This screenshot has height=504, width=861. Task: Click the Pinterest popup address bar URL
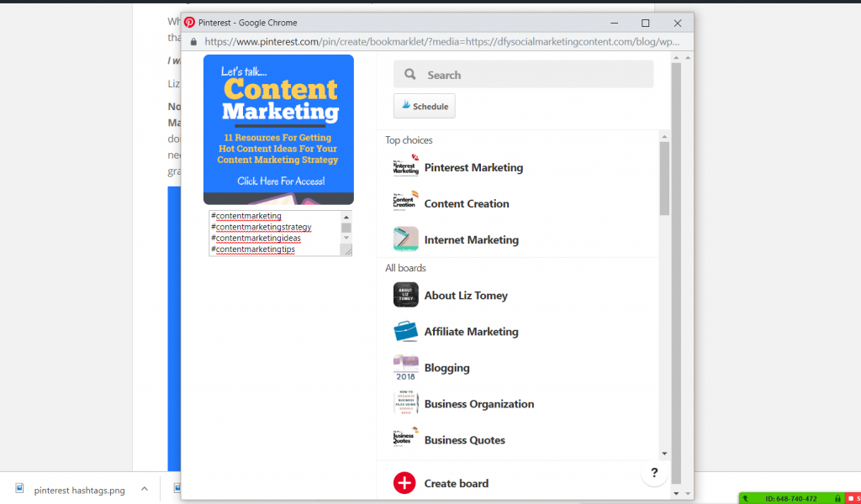[442, 42]
